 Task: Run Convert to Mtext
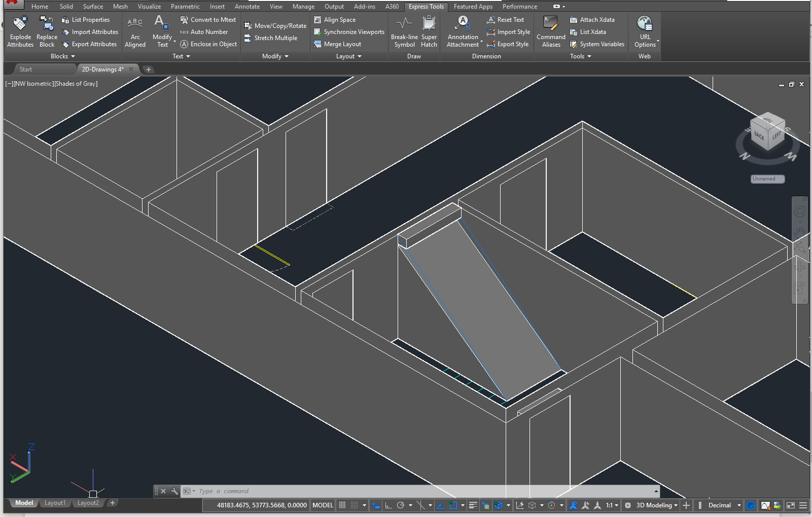(208, 20)
